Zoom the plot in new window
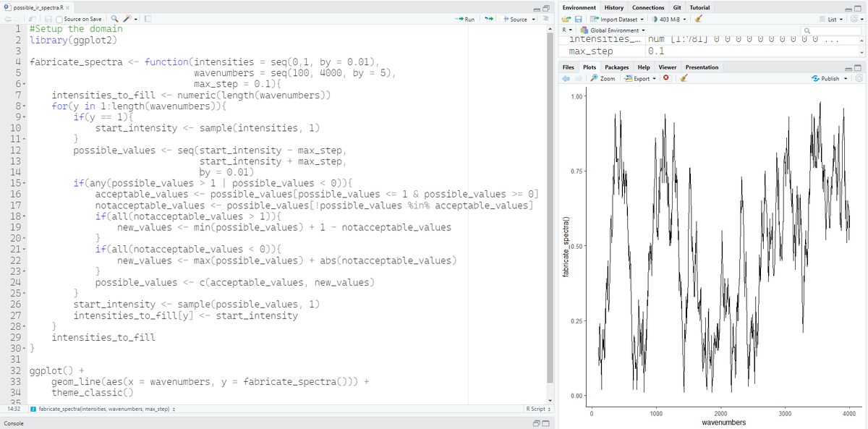Image resolution: width=868 pixels, height=429 pixels. coord(603,78)
